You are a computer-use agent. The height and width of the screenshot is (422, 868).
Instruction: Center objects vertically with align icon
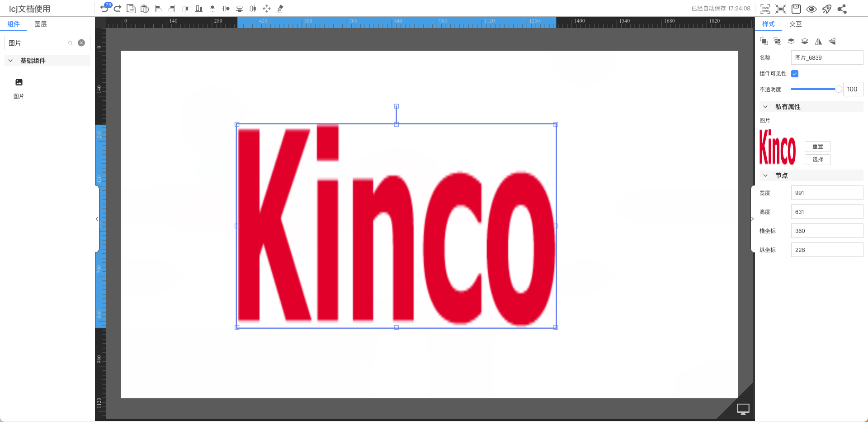(226, 9)
